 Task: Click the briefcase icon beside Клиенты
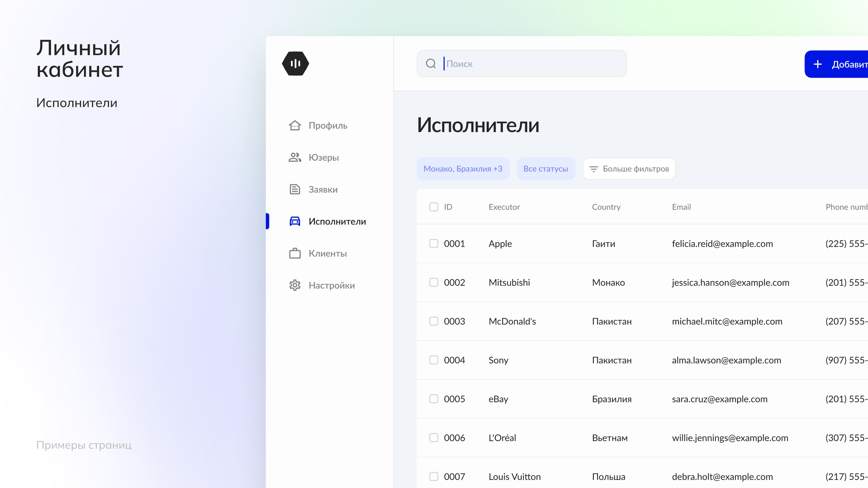click(x=295, y=253)
